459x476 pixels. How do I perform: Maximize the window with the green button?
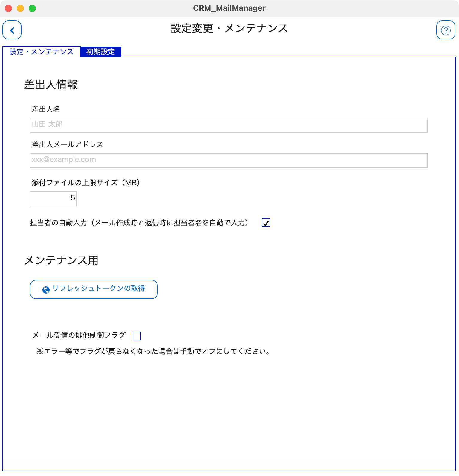coord(32,8)
